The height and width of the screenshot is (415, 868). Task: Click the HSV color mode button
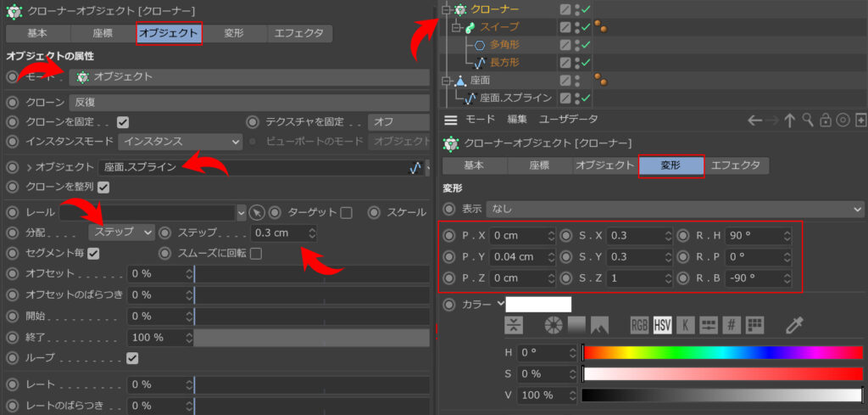coord(663,325)
